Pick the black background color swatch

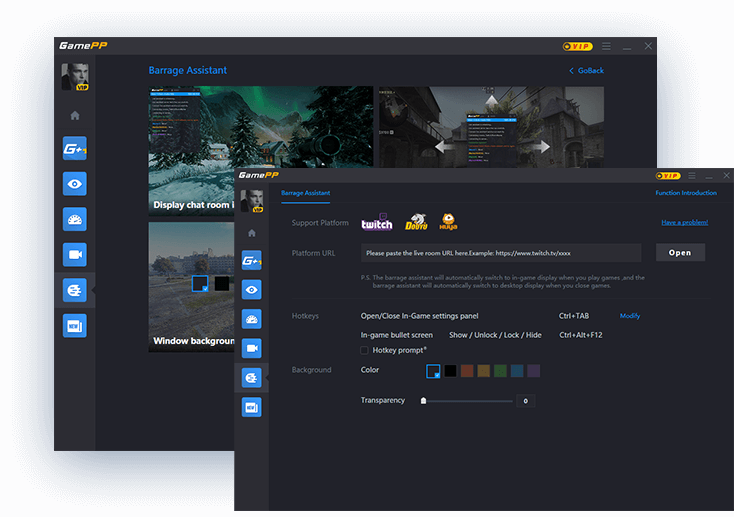tap(451, 371)
